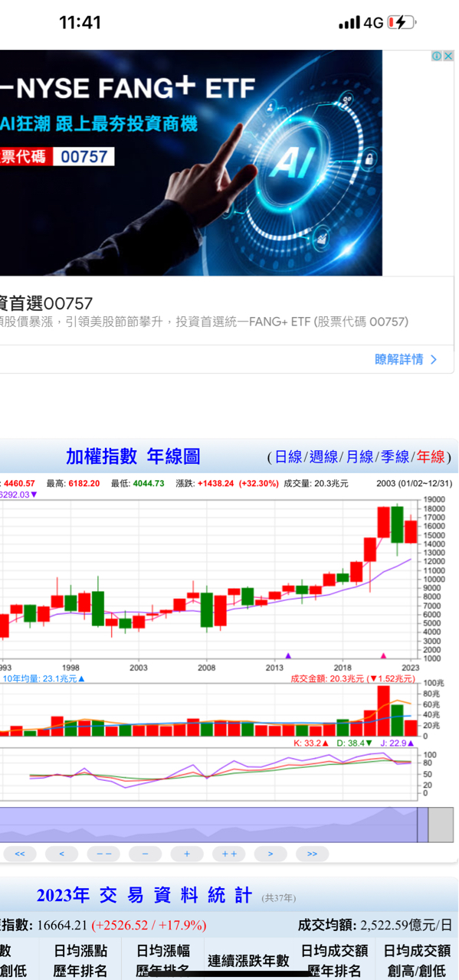Screen dimensions: 459x980
Task: Click the 2023 candlestick on chart
Action: click(x=411, y=531)
